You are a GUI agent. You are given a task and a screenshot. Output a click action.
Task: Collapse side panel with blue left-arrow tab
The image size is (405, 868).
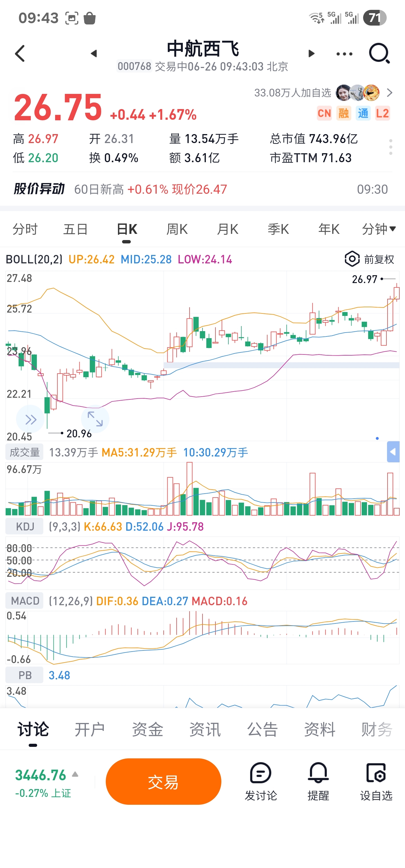[393, 451]
